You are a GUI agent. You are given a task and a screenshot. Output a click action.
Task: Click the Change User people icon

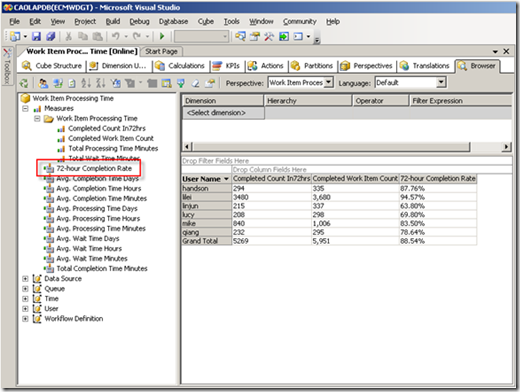click(43, 83)
